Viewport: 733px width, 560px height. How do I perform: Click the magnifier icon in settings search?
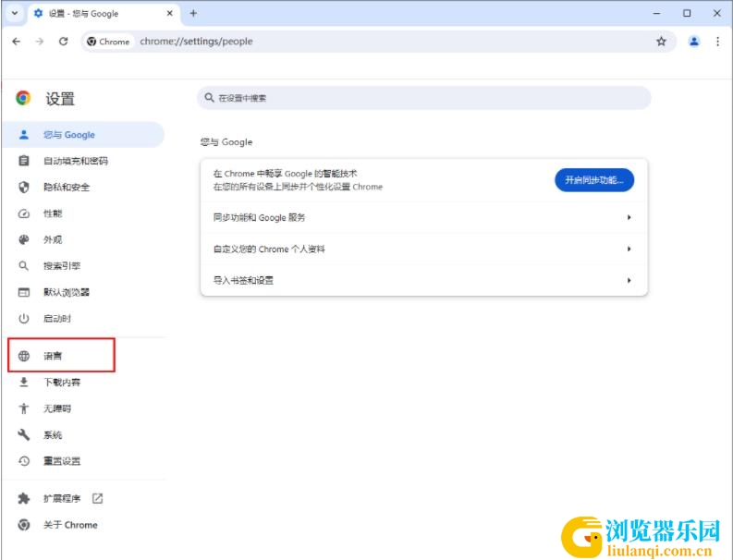tap(209, 98)
